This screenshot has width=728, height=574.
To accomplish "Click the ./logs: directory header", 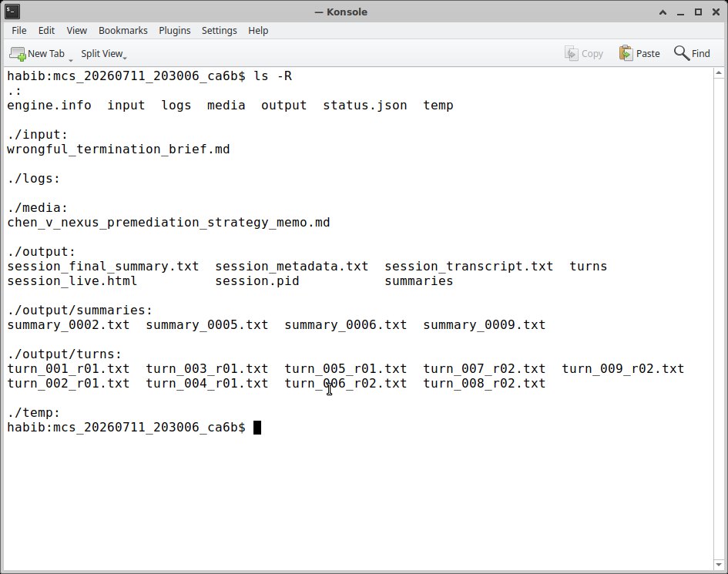I will [34, 178].
